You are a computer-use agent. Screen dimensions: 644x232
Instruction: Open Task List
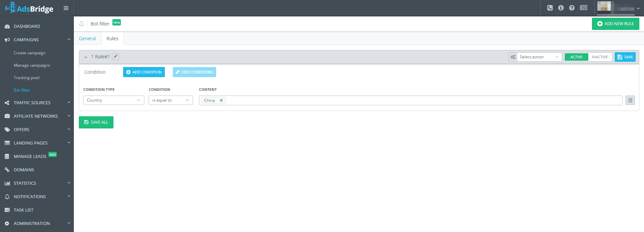(x=23, y=210)
